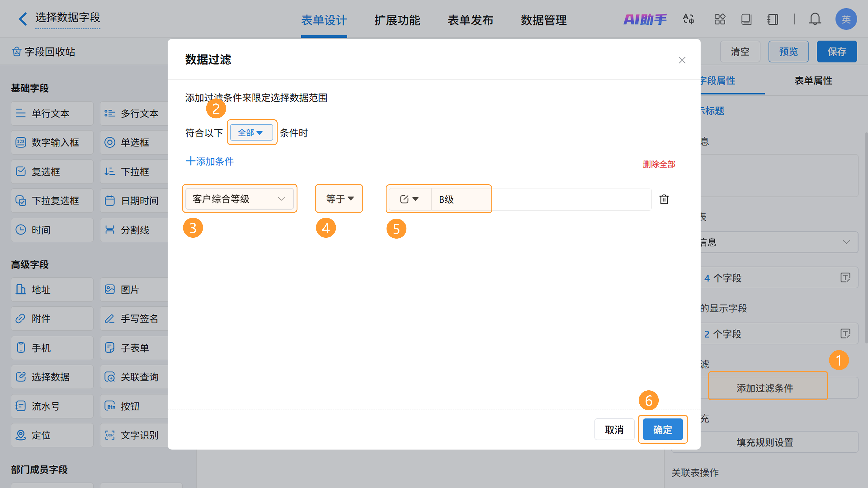Screen dimensions: 868x488
Task: Open 字段回收站 recycle bin
Action: coord(44,52)
